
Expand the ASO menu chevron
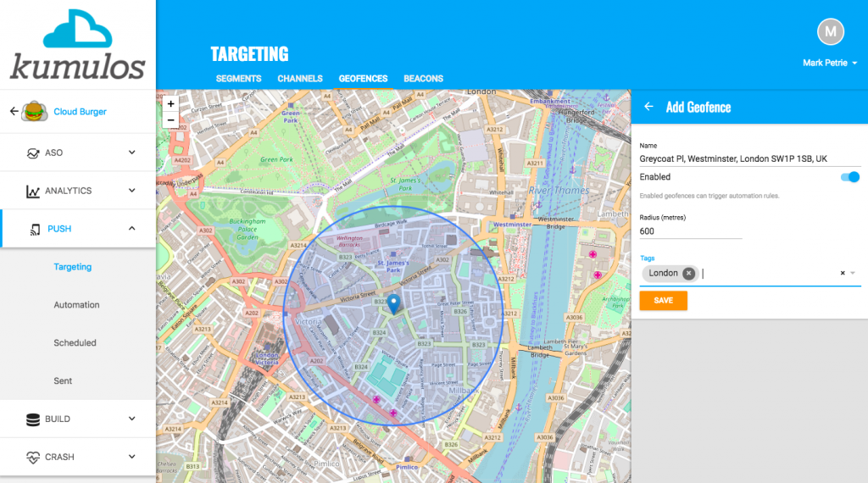click(131, 153)
